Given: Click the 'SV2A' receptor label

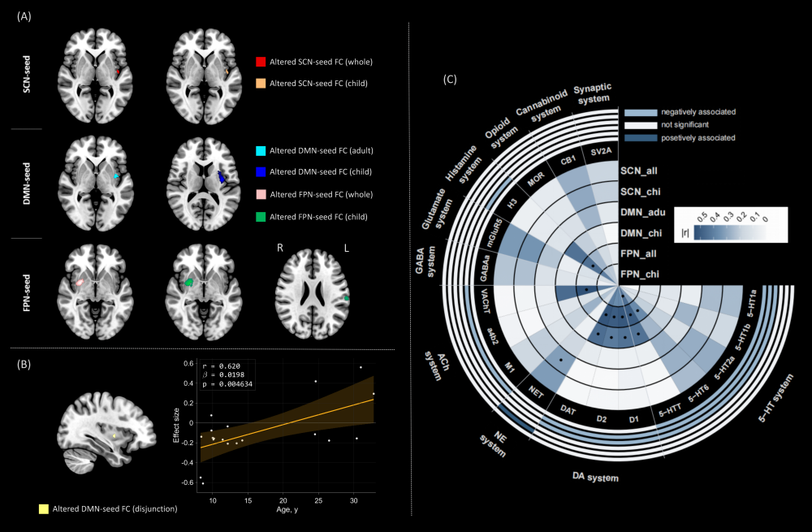Looking at the screenshot, I should click(x=601, y=151).
